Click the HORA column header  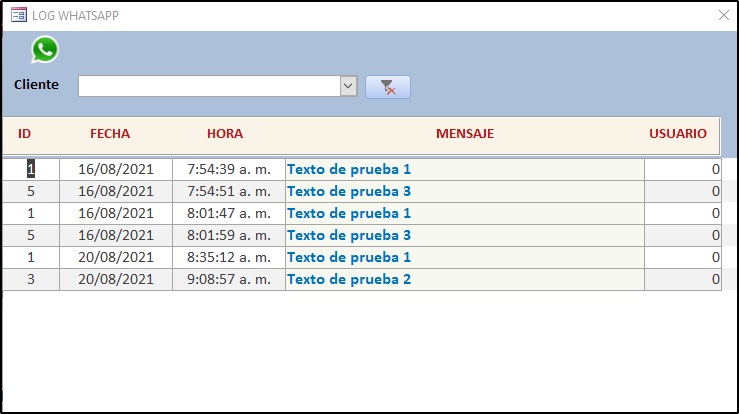[x=225, y=133]
